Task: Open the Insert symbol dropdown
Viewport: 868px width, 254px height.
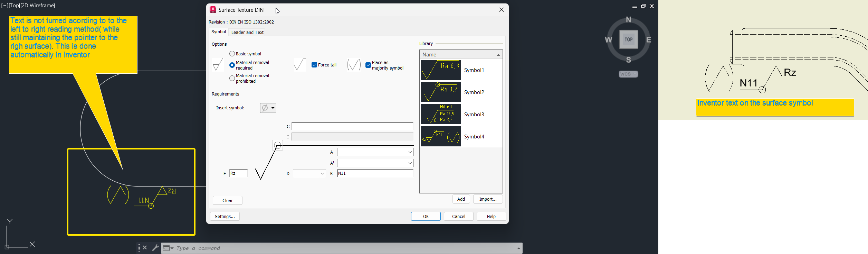Action: click(268, 108)
